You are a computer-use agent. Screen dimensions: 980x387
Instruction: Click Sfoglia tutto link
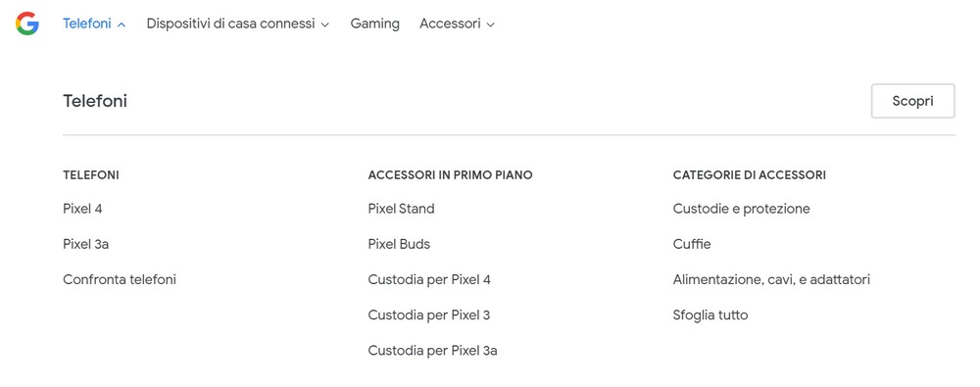point(710,315)
